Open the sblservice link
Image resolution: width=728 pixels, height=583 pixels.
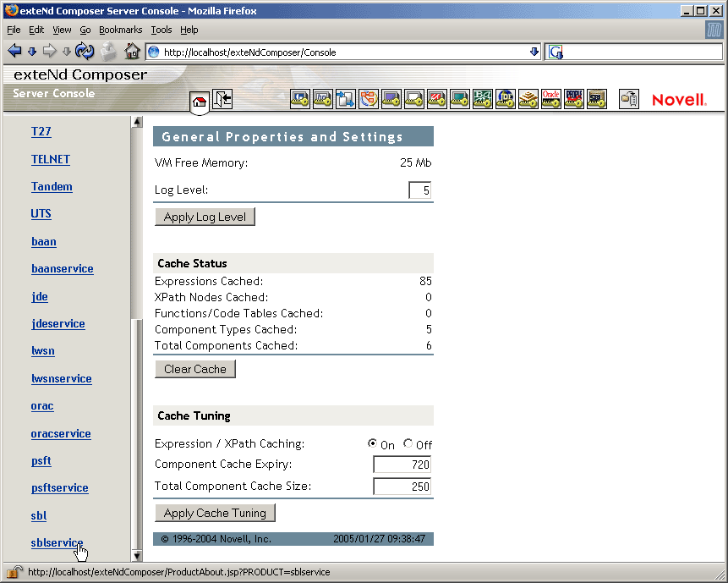[x=57, y=542]
